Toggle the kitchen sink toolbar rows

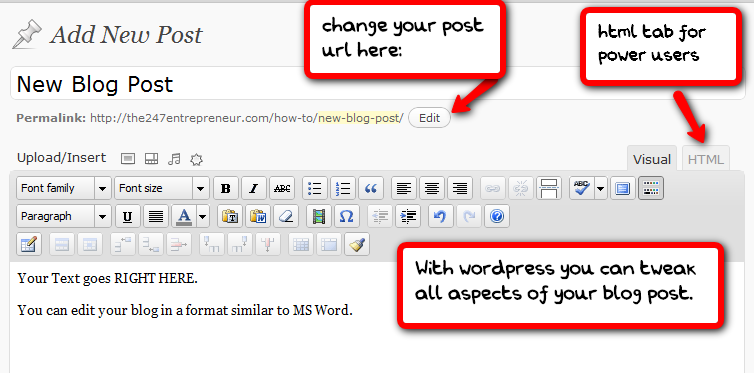[x=651, y=188]
